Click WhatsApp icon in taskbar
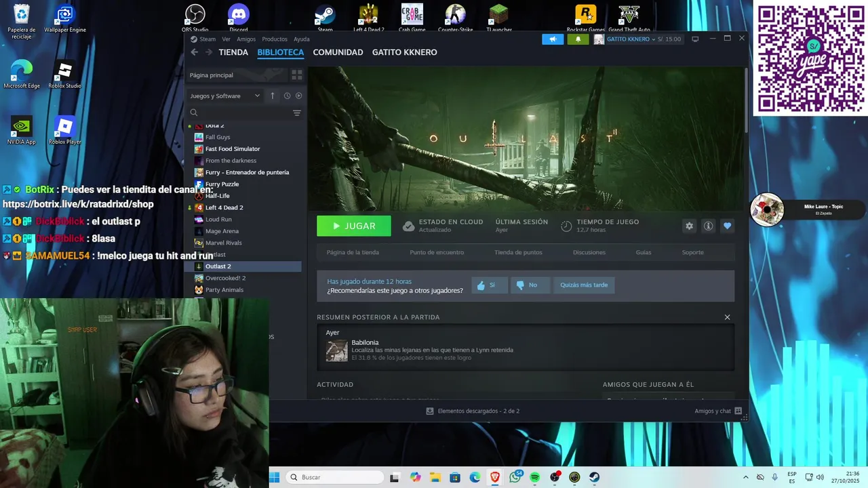The height and width of the screenshot is (488, 868). [x=515, y=477]
